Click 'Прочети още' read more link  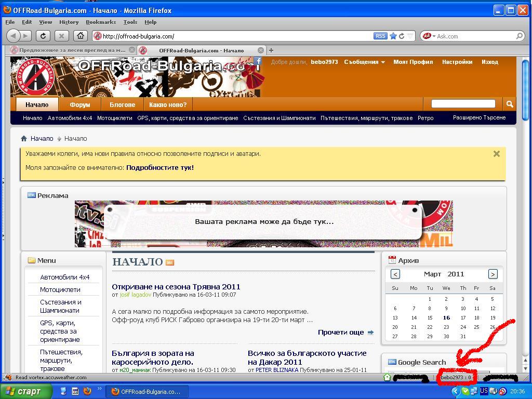click(345, 332)
